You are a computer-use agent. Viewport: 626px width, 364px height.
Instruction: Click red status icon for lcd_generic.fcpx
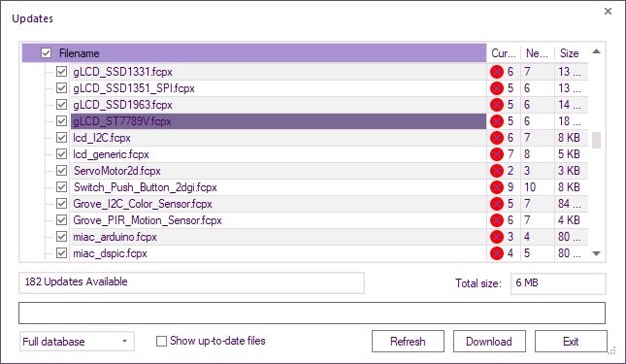(x=497, y=154)
